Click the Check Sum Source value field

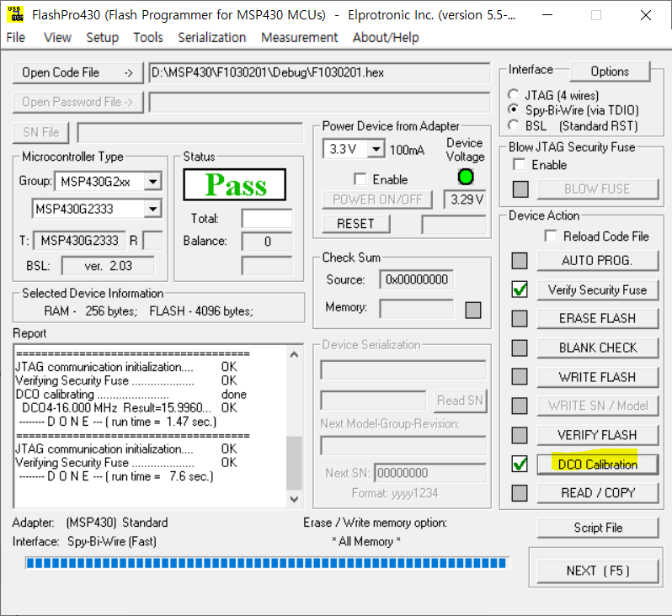[416, 279]
